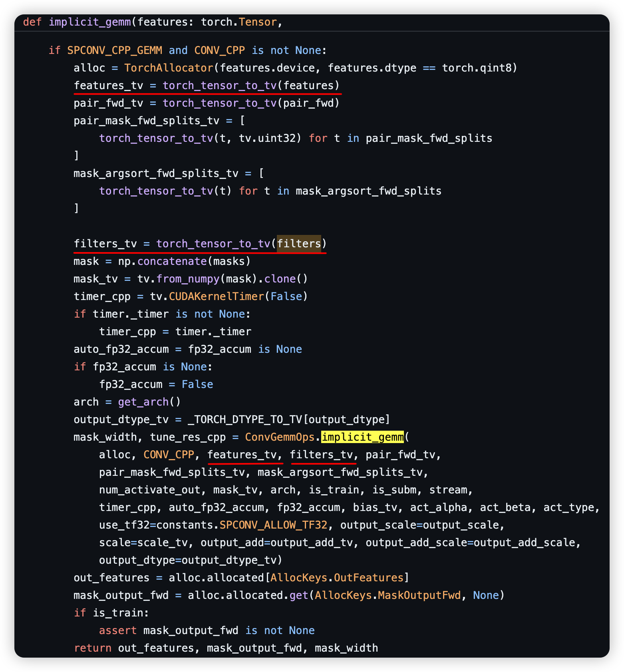The height and width of the screenshot is (672, 624).
Task: Click 'pair_mask_fwd_splits_tv' in the call arguments
Action: [x=172, y=472]
